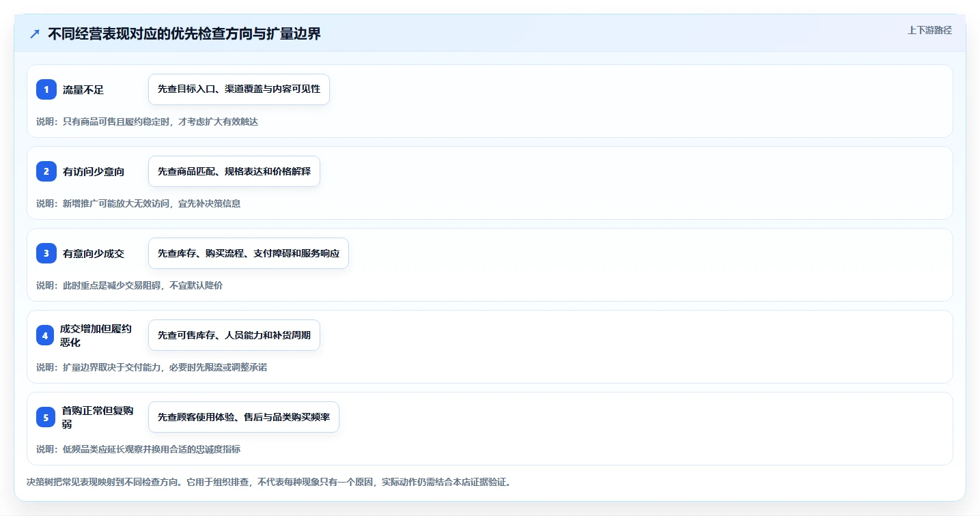The height and width of the screenshot is (516, 980).
Task: Click the footer paragraph starting with 决策树把常见表现
Action: coord(268,482)
